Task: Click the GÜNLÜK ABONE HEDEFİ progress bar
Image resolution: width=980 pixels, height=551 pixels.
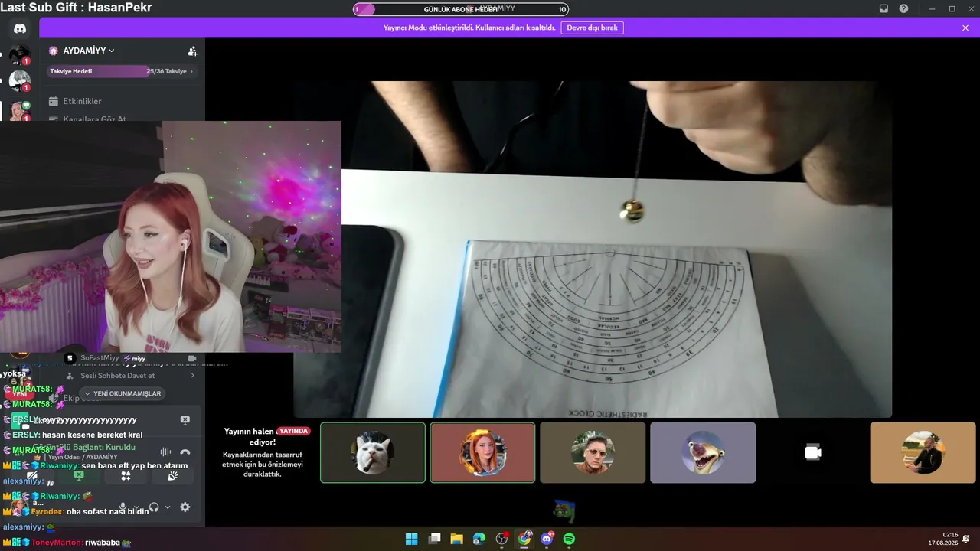Action: click(x=461, y=9)
